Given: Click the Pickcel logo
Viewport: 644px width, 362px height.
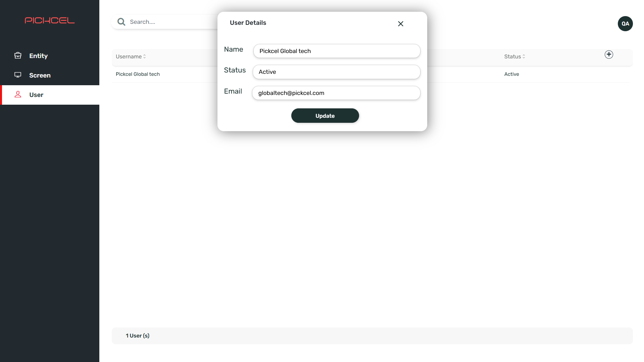Looking at the screenshot, I should click(x=50, y=20).
